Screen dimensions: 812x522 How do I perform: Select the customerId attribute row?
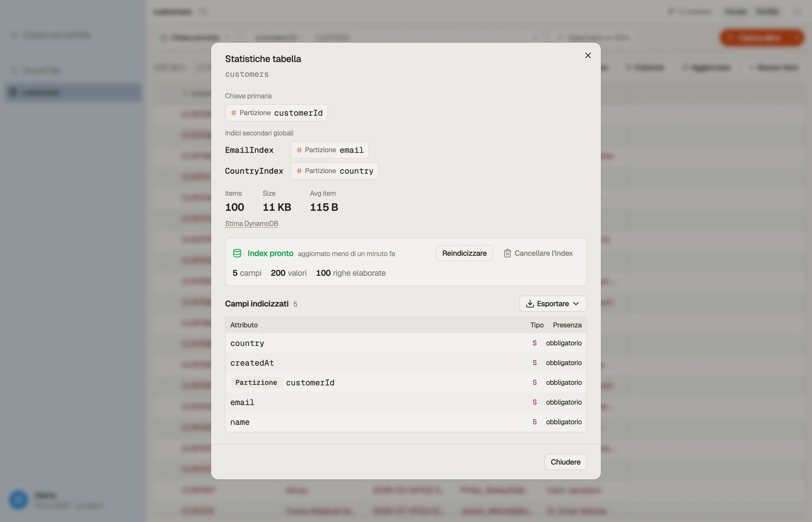coord(406,382)
